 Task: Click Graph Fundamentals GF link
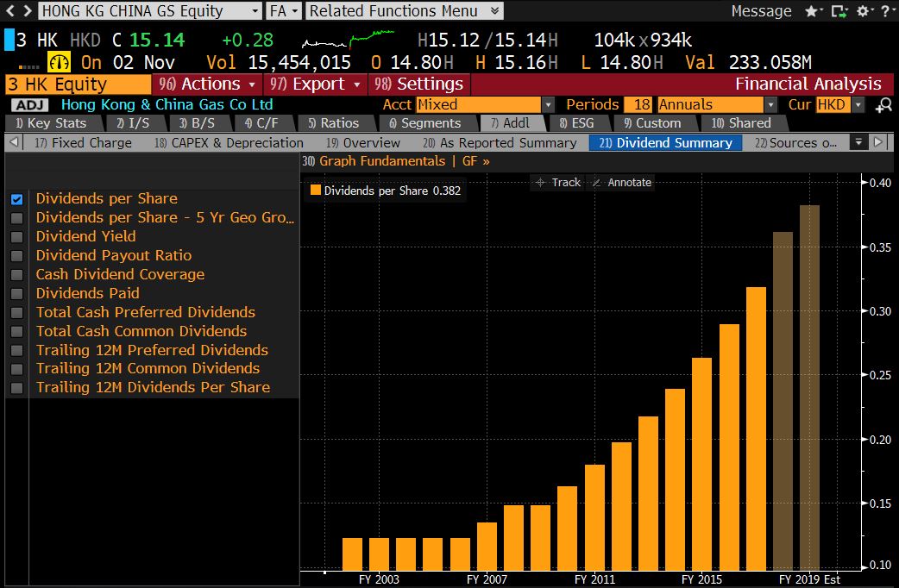tap(396, 161)
